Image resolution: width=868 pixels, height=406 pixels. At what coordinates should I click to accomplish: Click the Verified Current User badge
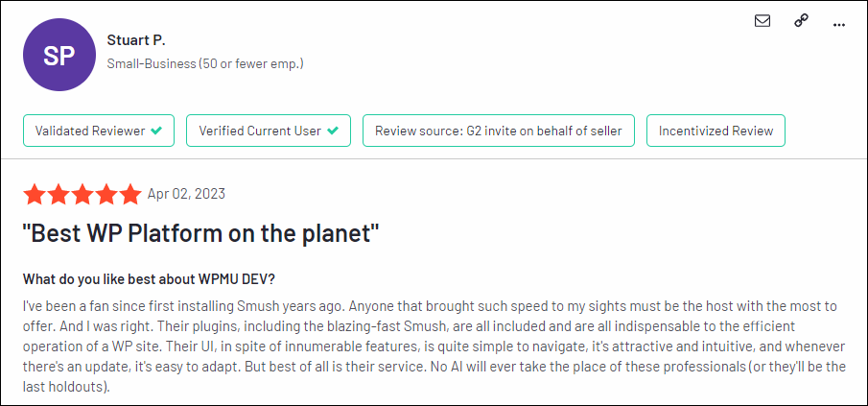(269, 131)
